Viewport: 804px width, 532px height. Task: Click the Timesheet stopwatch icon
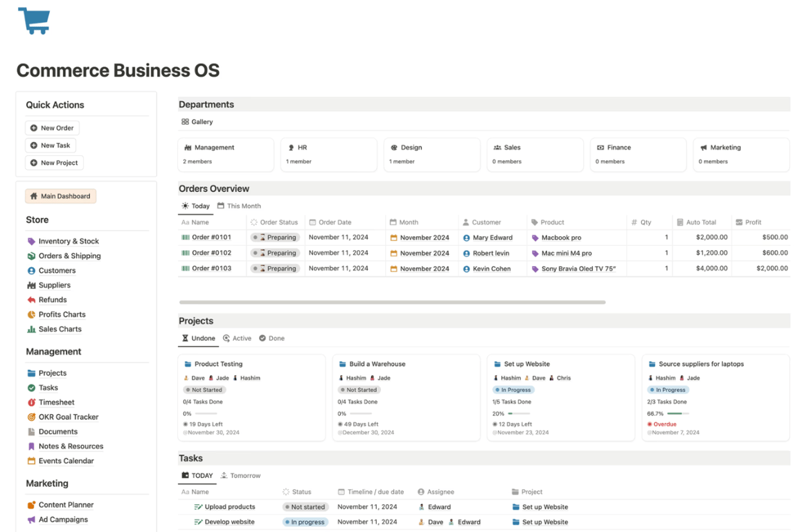pos(31,402)
